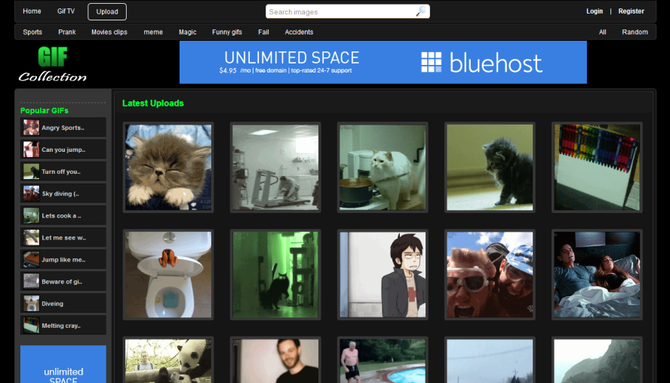The width and height of the screenshot is (670, 383).
Task: Open the Let me see w.. popular gif link
Action: coord(64,238)
